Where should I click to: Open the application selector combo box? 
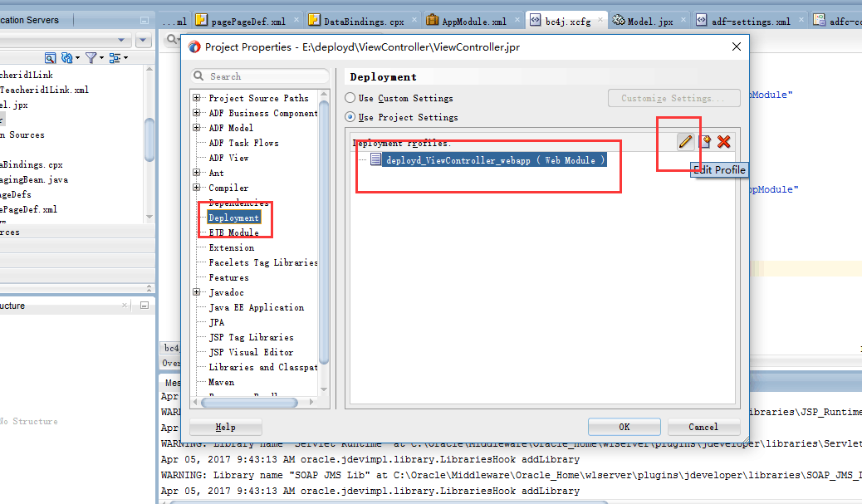[x=65, y=40]
